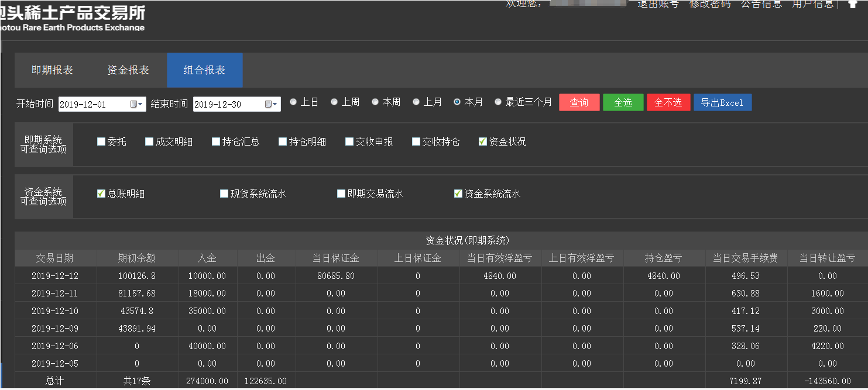Screen dimensions: 868x390
Task: Check the 委托 checkbox
Action: tap(101, 141)
